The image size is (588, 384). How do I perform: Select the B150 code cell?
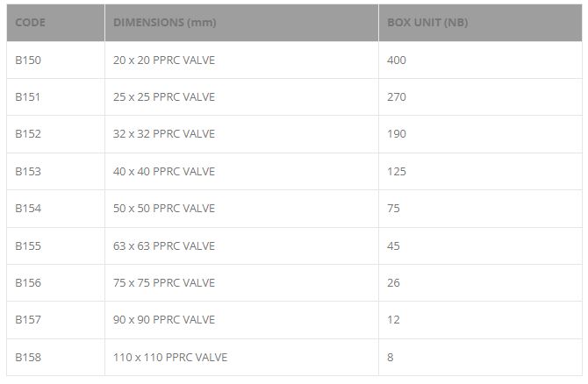click(28, 60)
